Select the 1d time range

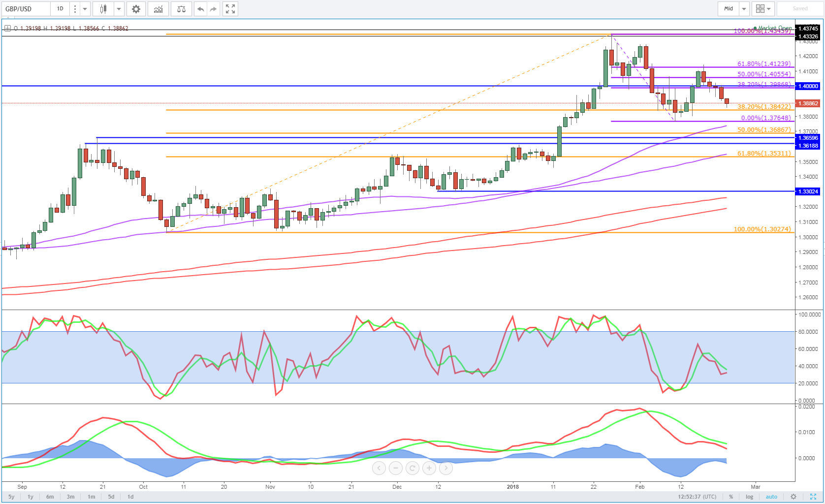click(130, 497)
